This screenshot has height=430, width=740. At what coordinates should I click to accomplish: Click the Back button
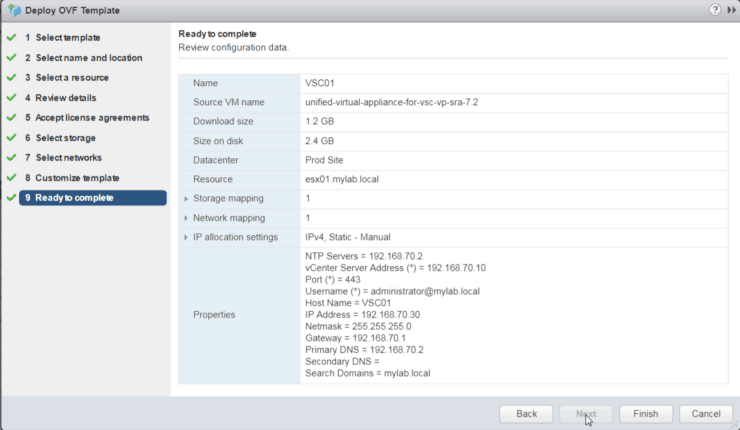[x=526, y=413]
